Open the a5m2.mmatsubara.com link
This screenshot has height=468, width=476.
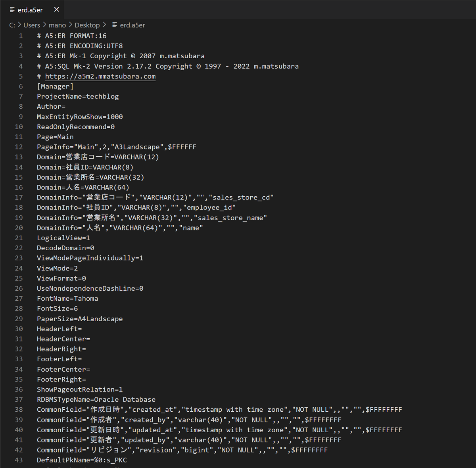pyautogui.click(x=100, y=76)
